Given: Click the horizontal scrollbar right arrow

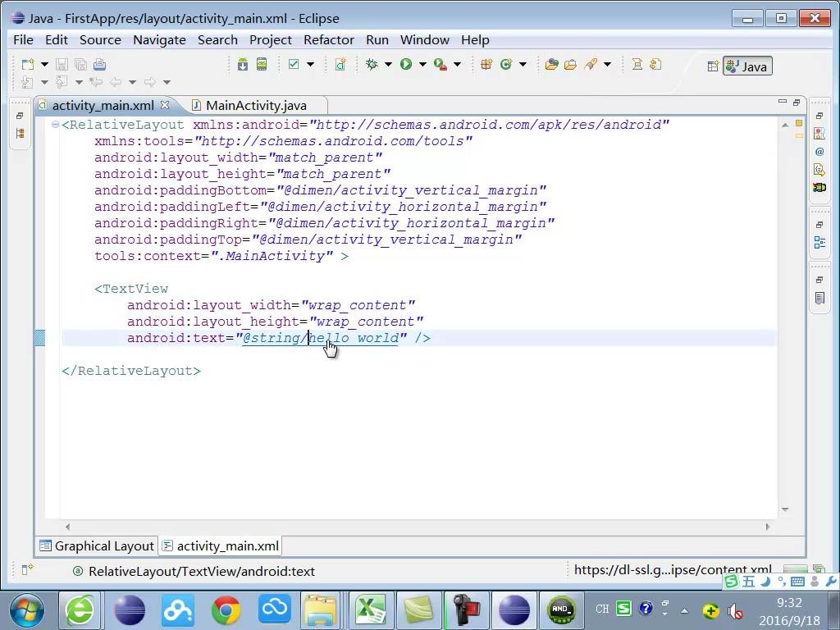Looking at the screenshot, I should (768, 527).
